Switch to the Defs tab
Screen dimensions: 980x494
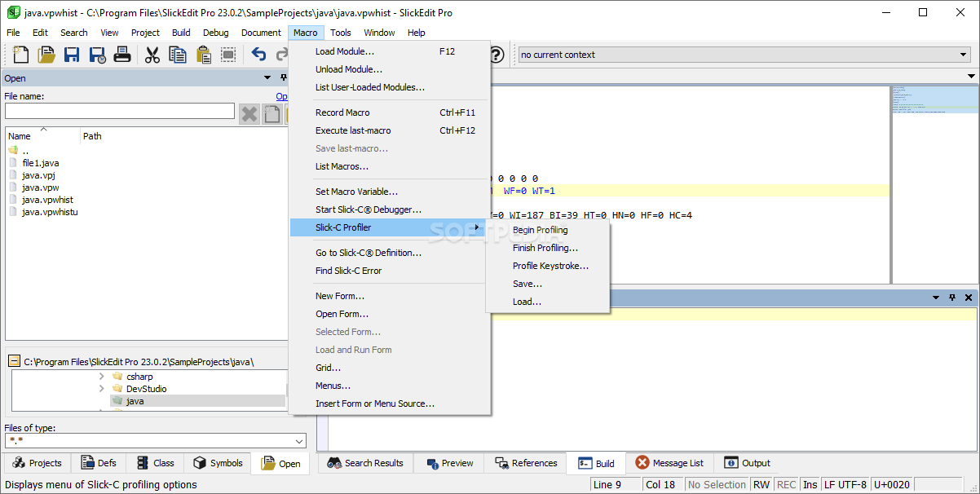click(99, 463)
